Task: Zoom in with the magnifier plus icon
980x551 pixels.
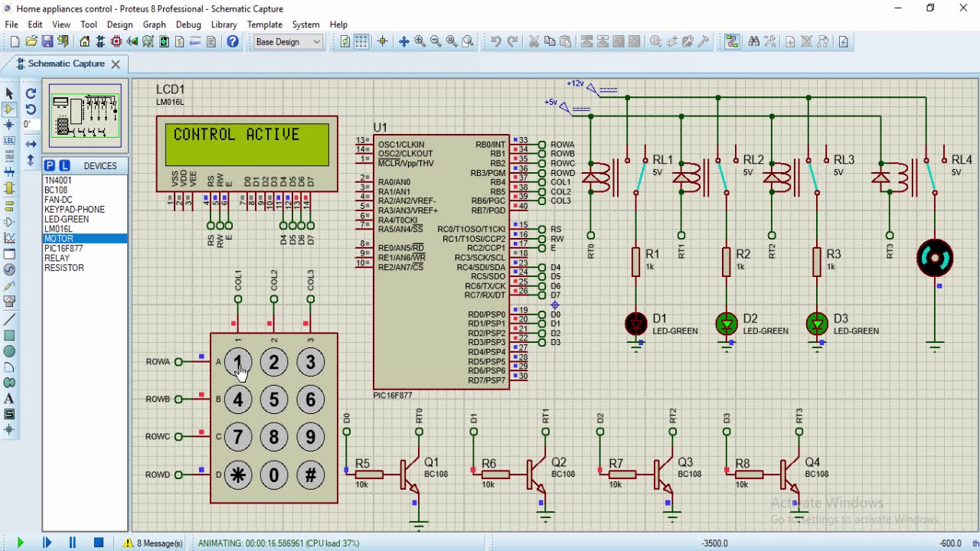Action: pyautogui.click(x=420, y=41)
